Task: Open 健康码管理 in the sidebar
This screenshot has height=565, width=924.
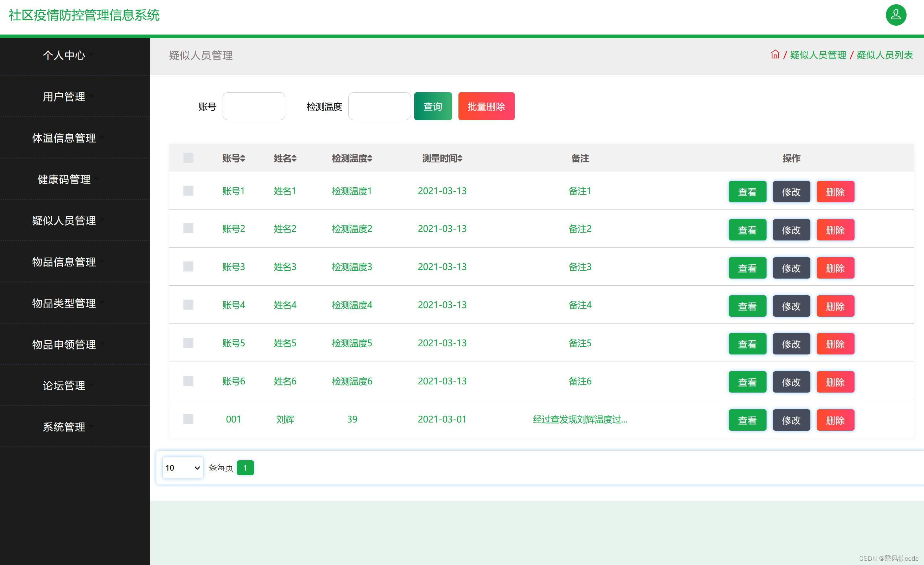Action: [64, 179]
